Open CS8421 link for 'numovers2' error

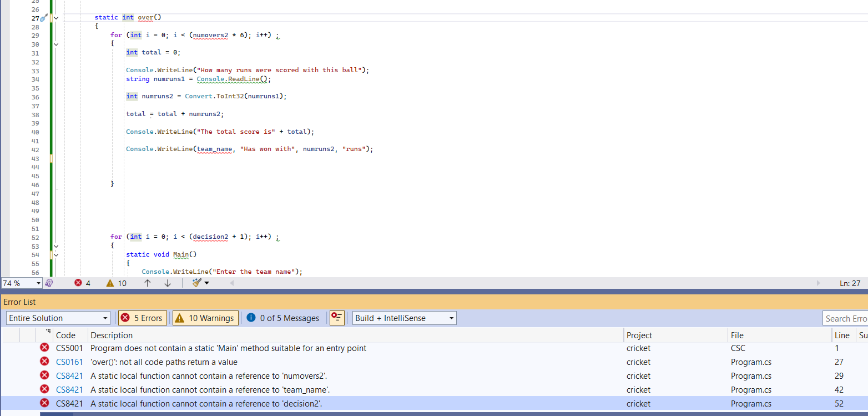click(x=69, y=376)
